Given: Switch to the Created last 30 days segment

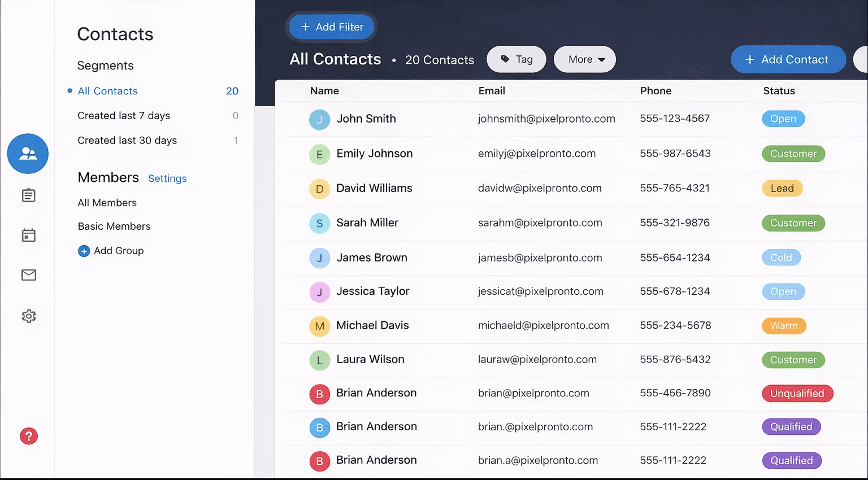Looking at the screenshot, I should click(127, 140).
